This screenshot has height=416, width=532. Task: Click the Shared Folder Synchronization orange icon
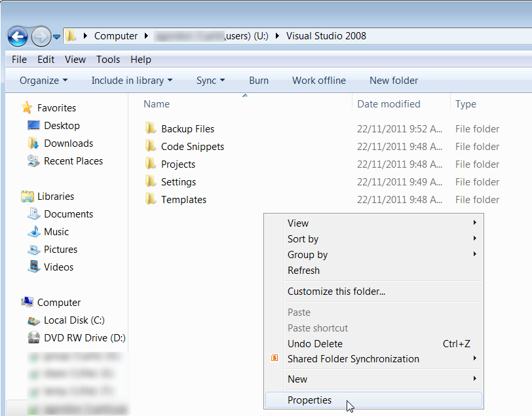point(275,358)
